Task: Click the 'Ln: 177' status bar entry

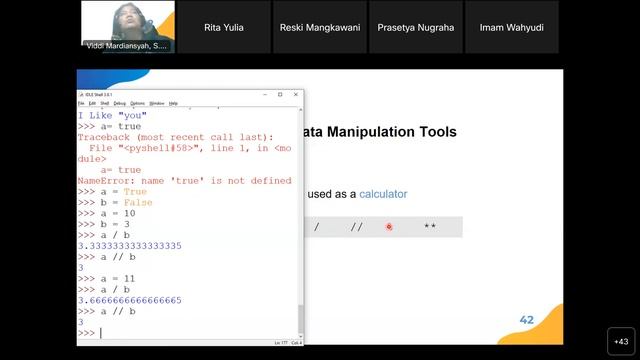Action: 281,343
